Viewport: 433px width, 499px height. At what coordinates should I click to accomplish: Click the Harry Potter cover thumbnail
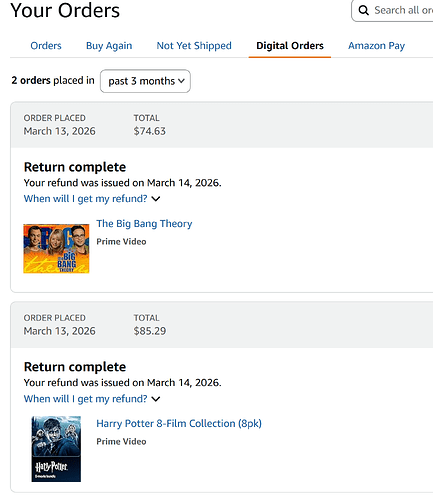(56, 449)
